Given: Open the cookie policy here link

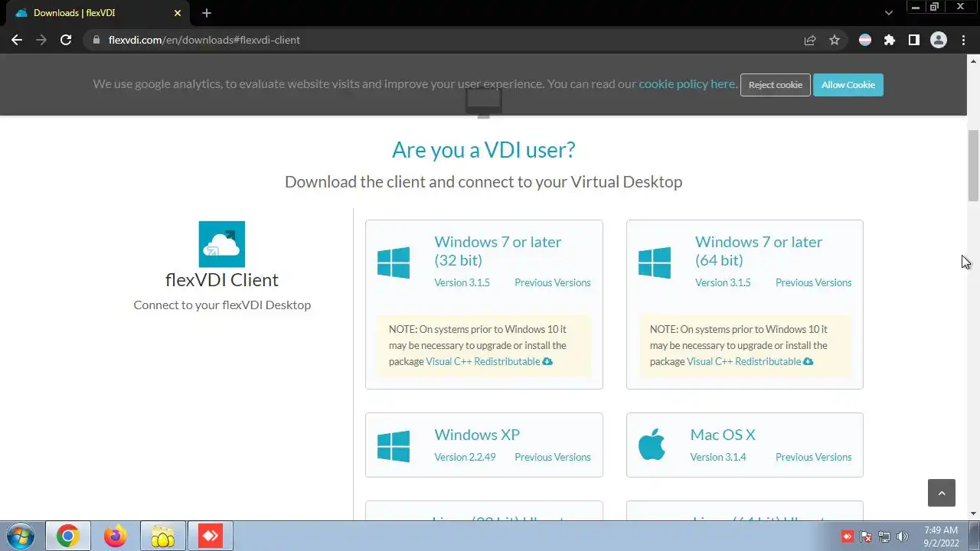Looking at the screenshot, I should [688, 84].
